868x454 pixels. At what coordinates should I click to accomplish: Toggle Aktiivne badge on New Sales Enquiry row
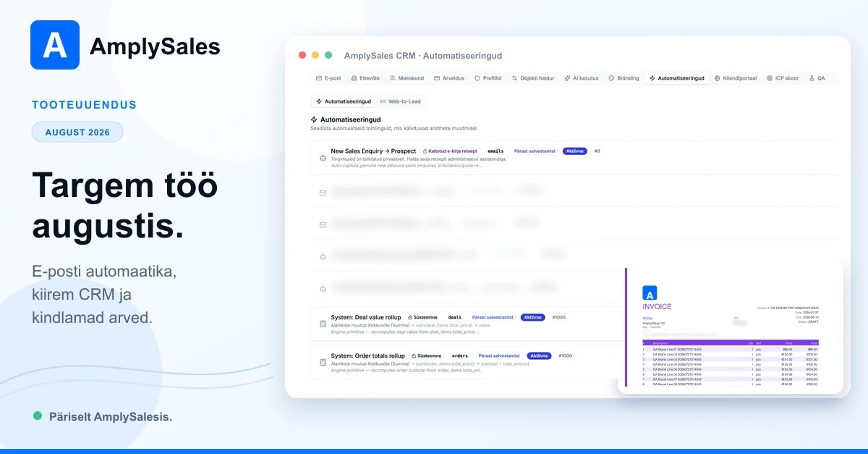574,151
